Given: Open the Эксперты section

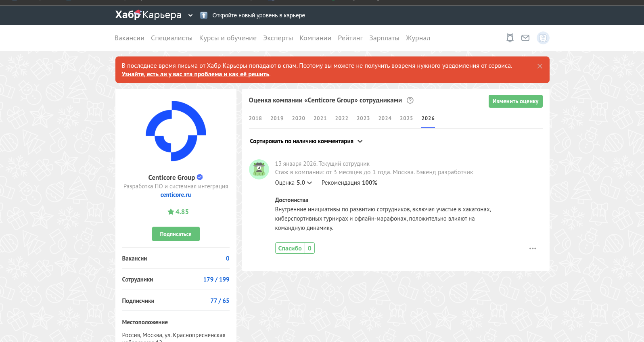Looking at the screenshot, I should click(x=278, y=38).
